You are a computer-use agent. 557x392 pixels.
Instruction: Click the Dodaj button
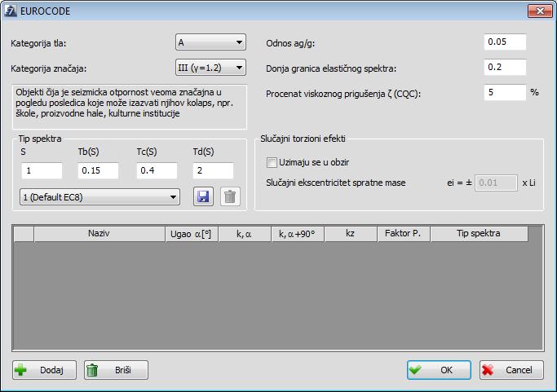click(x=44, y=370)
